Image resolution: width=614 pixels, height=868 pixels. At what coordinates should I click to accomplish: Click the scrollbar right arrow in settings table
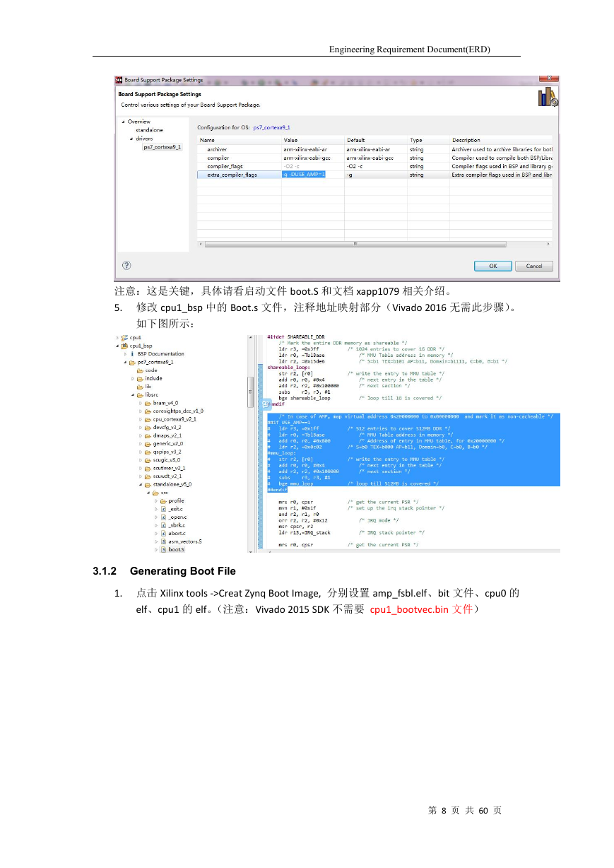coord(548,245)
